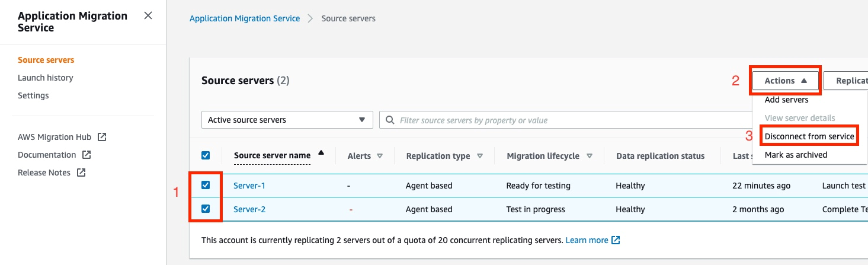Toggle the select-all servers checkbox
Image resolution: width=868 pixels, height=265 pixels.
click(x=206, y=155)
